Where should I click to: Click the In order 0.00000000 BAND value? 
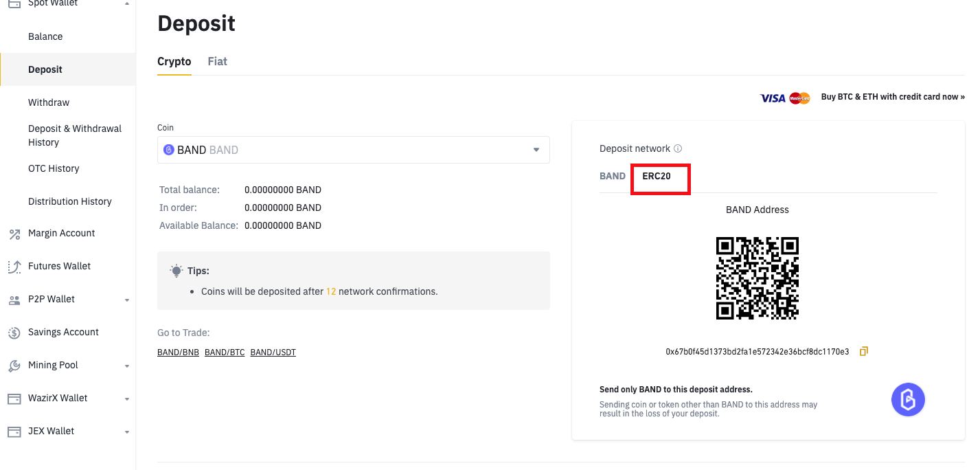[283, 208]
